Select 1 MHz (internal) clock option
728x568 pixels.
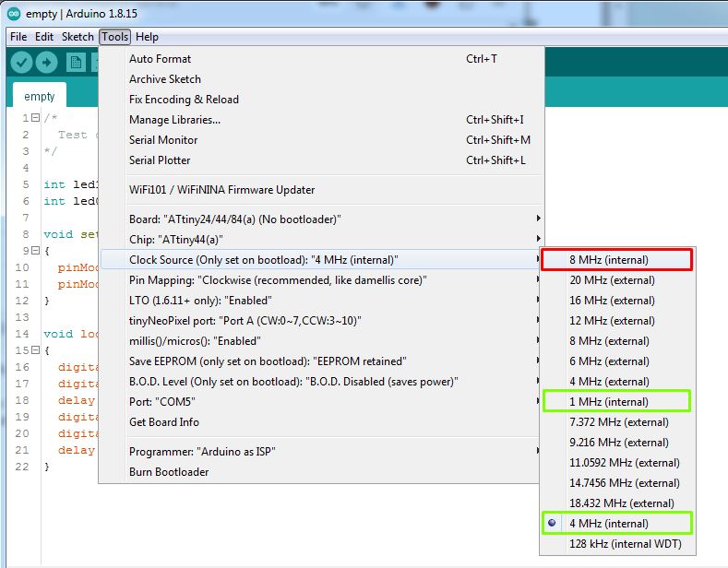tap(617, 402)
